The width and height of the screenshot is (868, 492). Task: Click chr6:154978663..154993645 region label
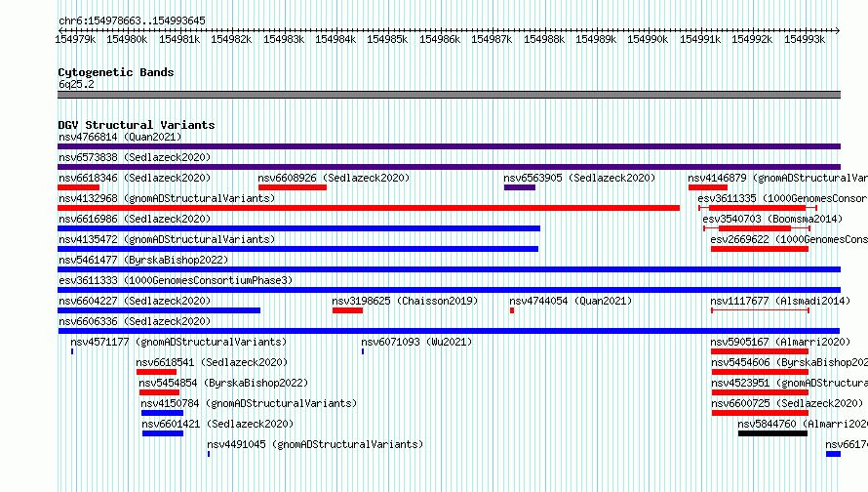[x=132, y=20]
